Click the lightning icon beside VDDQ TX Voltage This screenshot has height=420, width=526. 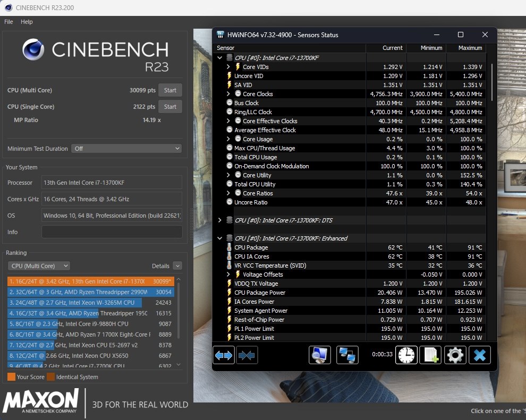(x=230, y=284)
